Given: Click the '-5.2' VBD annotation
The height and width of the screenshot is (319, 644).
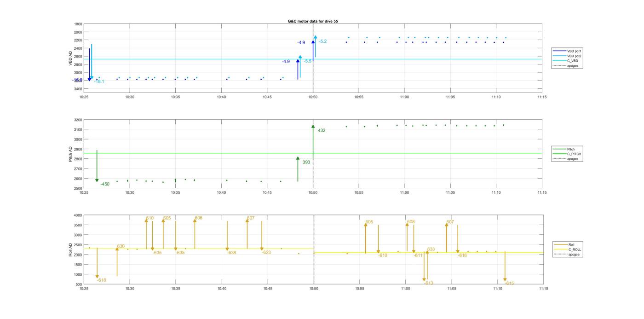Looking at the screenshot, I should tap(322, 41).
